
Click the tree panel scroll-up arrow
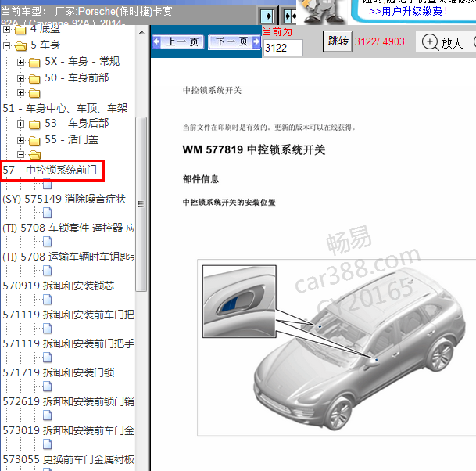[x=141, y=32]
